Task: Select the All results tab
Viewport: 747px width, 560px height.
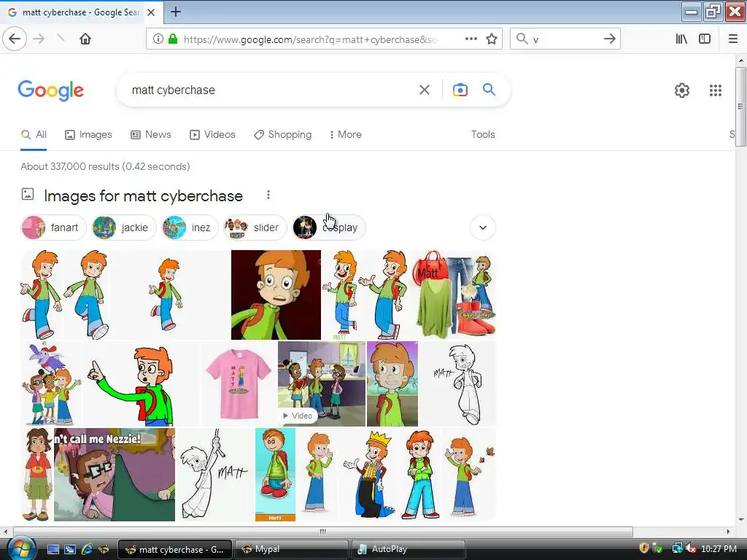Action: point(34,135)
